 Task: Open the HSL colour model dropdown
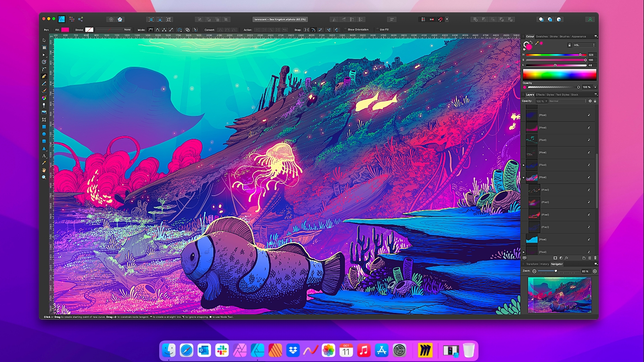pos(584,45)
